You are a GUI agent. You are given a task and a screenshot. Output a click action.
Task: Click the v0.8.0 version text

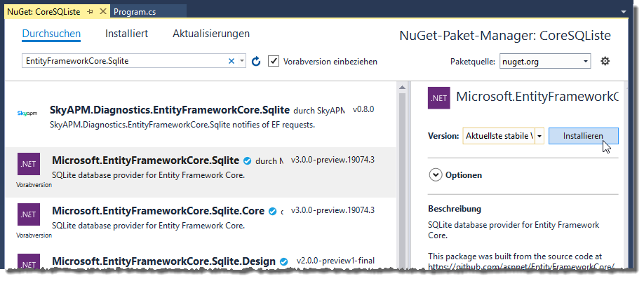(363, 110)
